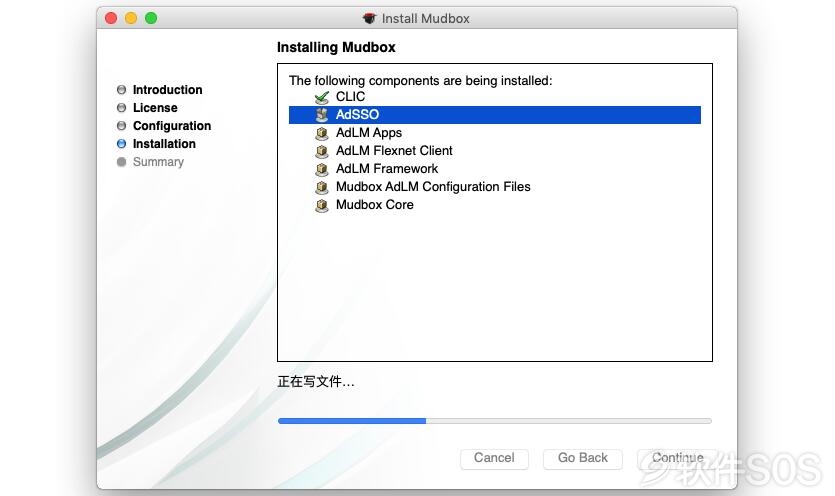The image size is (835, 496).
Task: Select the Mudbox Core row
Action: [x=495, y=205]
